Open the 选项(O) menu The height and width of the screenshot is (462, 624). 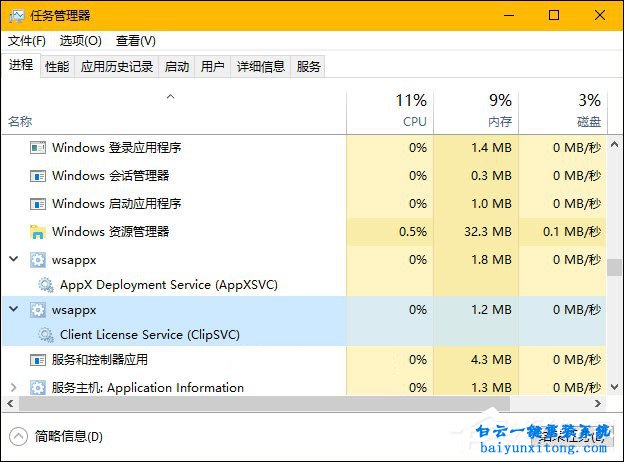pyautogui.click(x=81, y=41)
